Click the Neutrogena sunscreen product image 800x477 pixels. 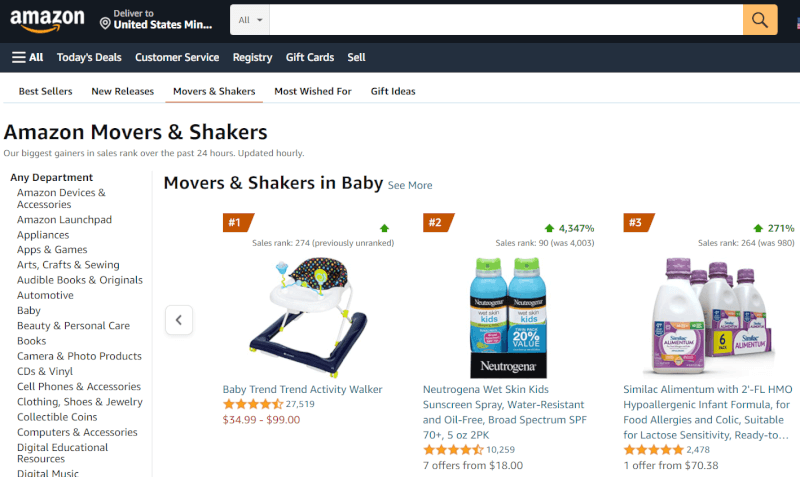(x=508, y=315)
